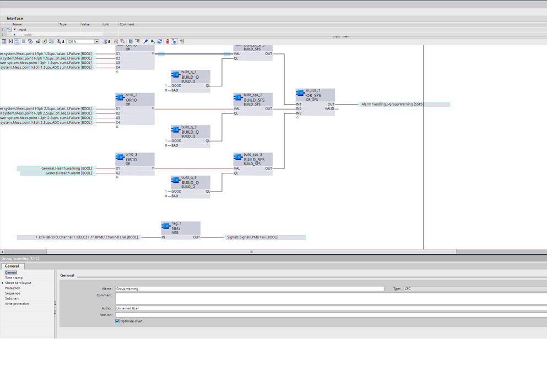Uncheck the Optimize chart checkbox
547x392 pixels.
[x=117, y=321]
